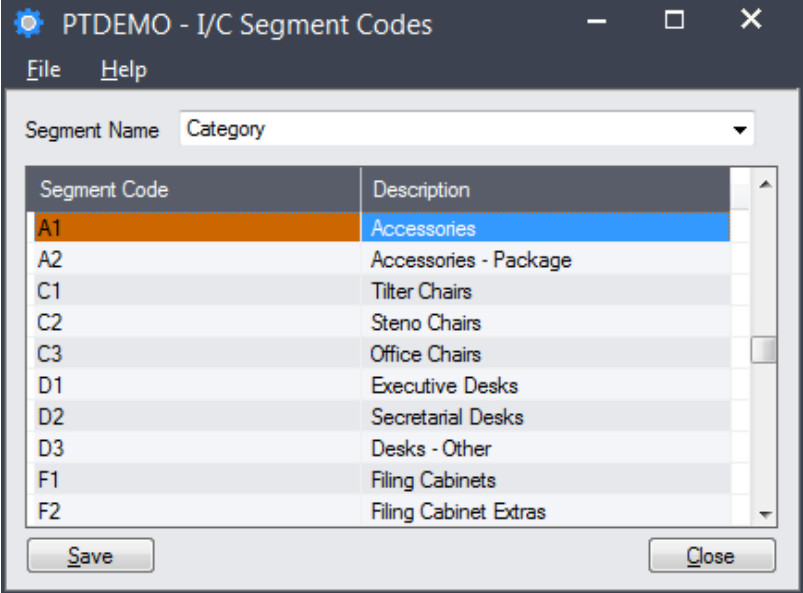The width and height of the screenshot is (803, 593).
Task: Select segment code F2
Action: pos(197,511)
